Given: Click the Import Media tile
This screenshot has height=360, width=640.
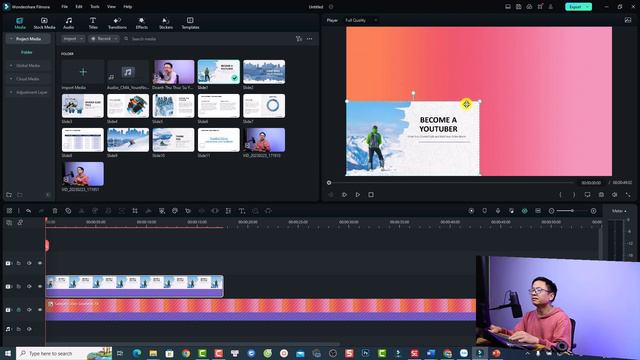Looking at the screenshot, I should tap(83, 72).
